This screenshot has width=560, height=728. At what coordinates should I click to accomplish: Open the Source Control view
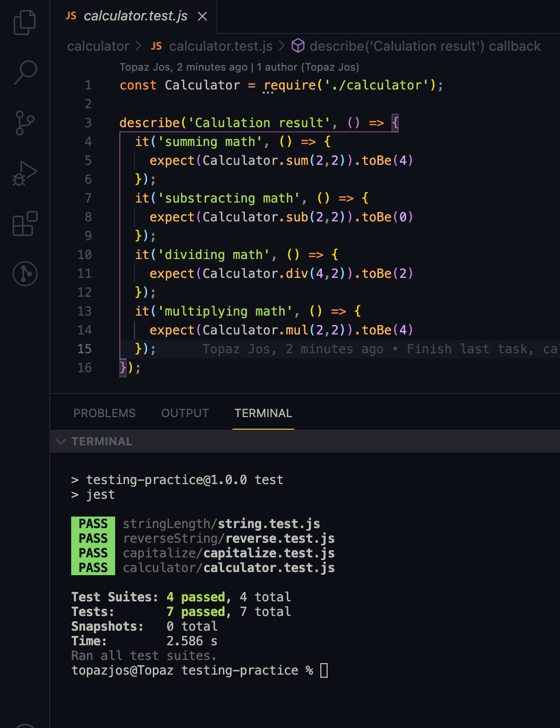pos(25,123)
